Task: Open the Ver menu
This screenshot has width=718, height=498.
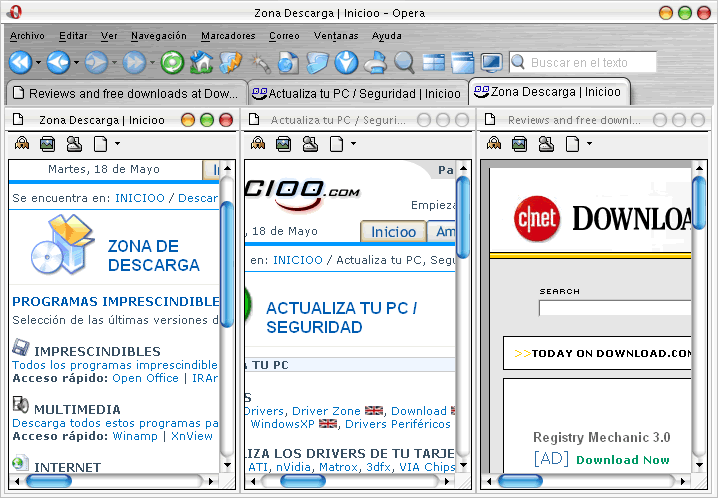Action: tap(109, 36)
